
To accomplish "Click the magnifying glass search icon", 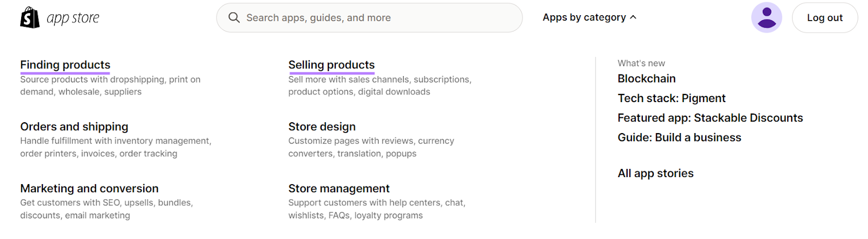I will [x=234, y=17].
